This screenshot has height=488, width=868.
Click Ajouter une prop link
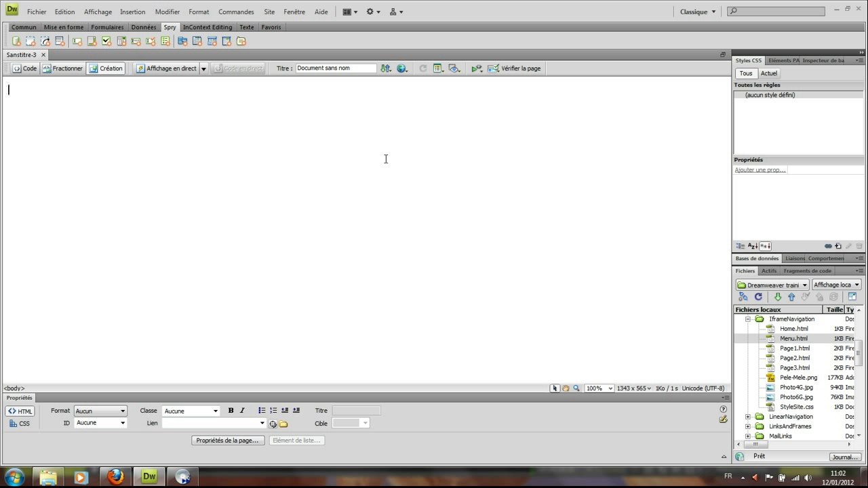pyautogui.click(x=760, y=170)
